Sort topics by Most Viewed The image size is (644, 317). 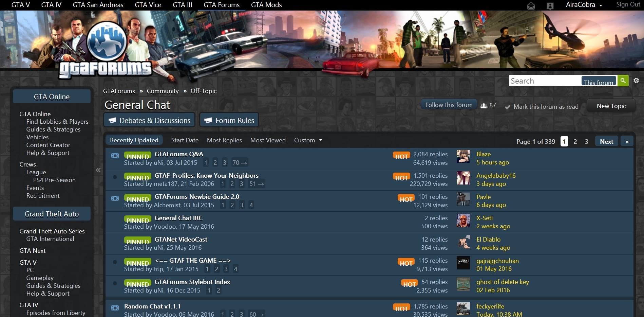pyautogui.click(x=268, y=140)
